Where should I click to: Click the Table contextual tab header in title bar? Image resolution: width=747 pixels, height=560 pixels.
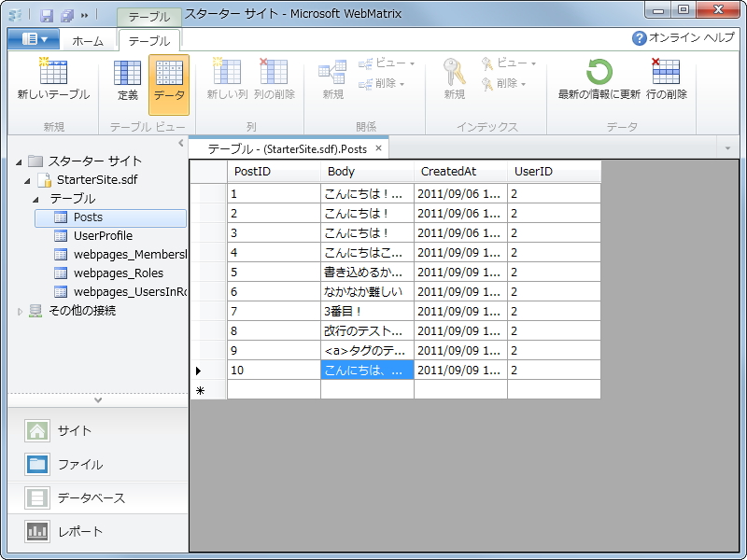pos(149,17)
